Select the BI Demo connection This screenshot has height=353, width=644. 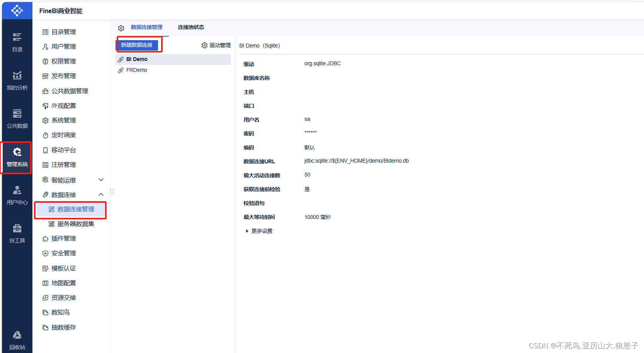pyautogui.click(x=136, y=59)
